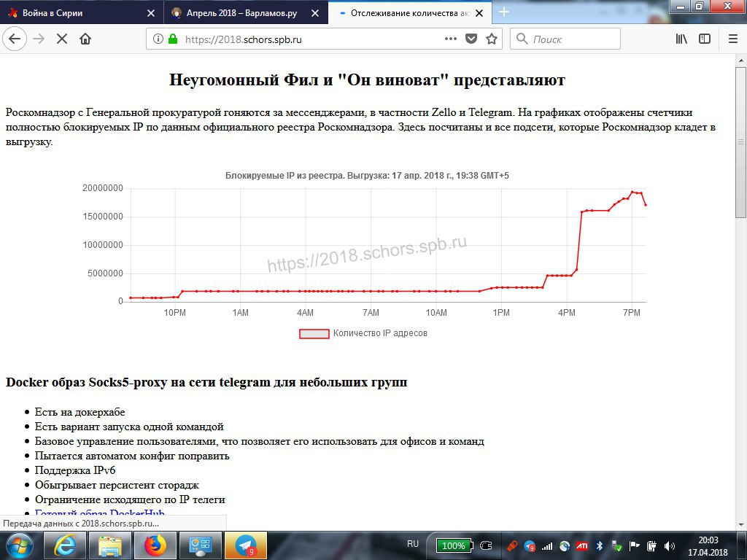Open network signal strength tray icon
Screen dimensions: 747x560
point(547,545)
